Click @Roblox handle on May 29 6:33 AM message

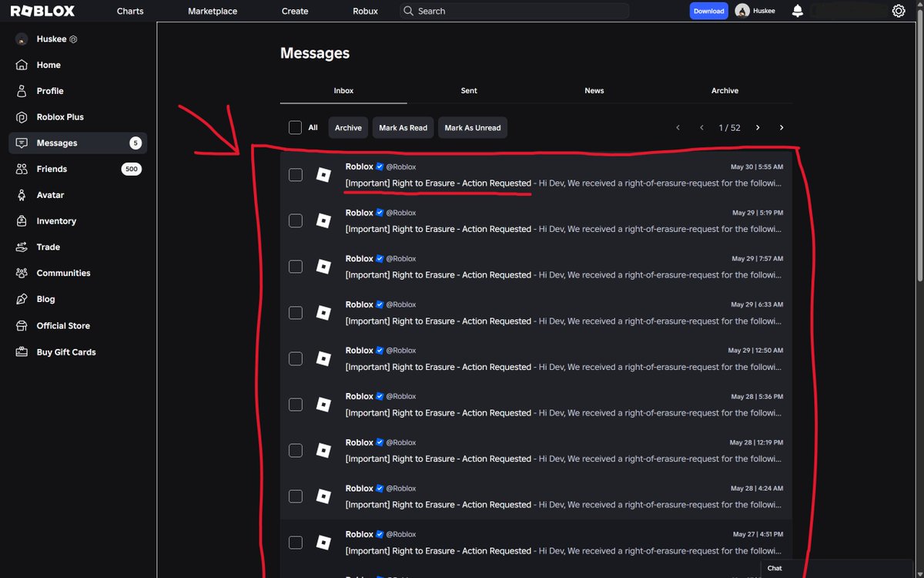pos(401,304)
